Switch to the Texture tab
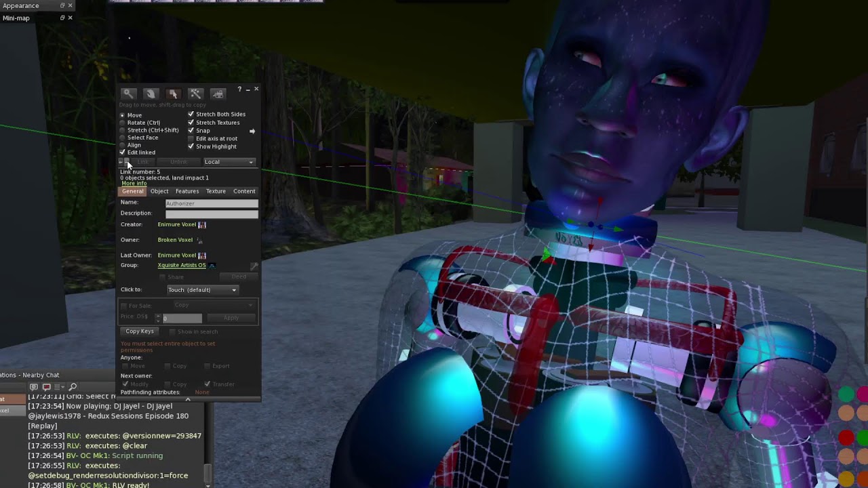 (216, 191)
